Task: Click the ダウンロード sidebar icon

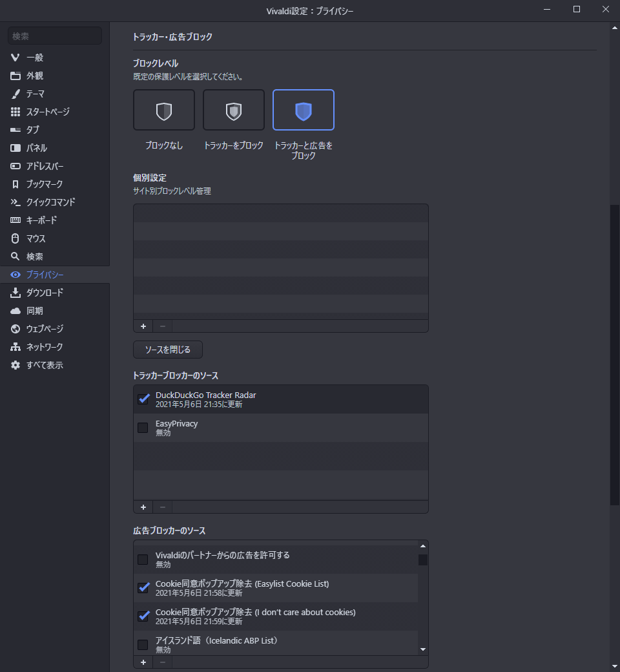Action: (15, 293)
